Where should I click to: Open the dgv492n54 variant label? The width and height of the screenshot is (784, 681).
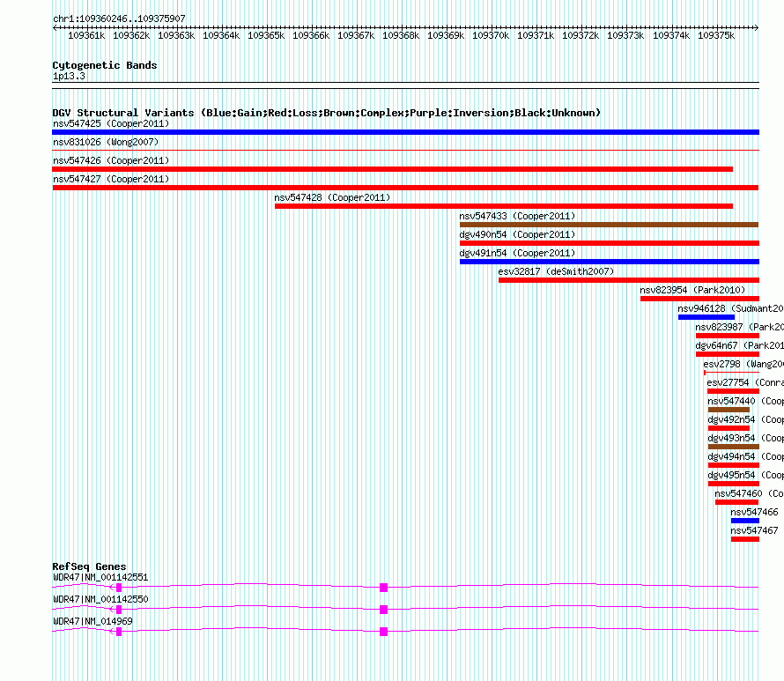click(745, 419)
